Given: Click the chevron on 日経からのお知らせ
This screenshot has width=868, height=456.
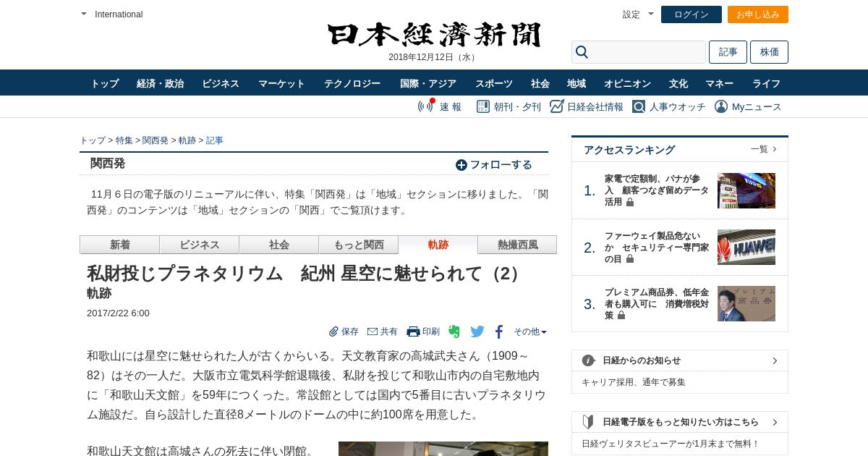Looking at the screenshot, I should click(775, 360).
